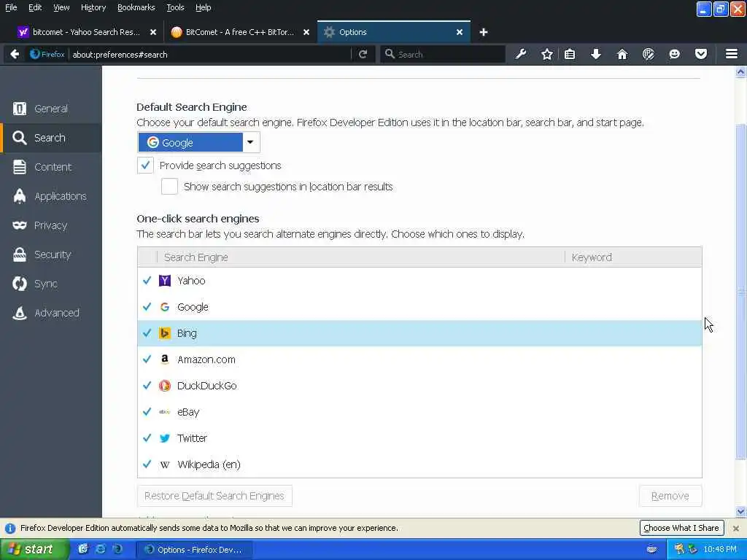Click the Firefox identity icon in address bar
Viewport: 747px width, 560px height.
pos(47,54)
